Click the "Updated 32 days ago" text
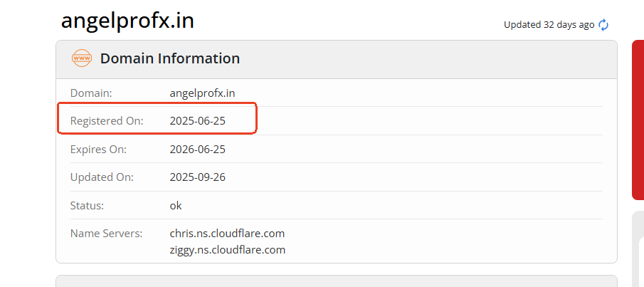This screenshot has height=287, width=644. coord(549,25)
